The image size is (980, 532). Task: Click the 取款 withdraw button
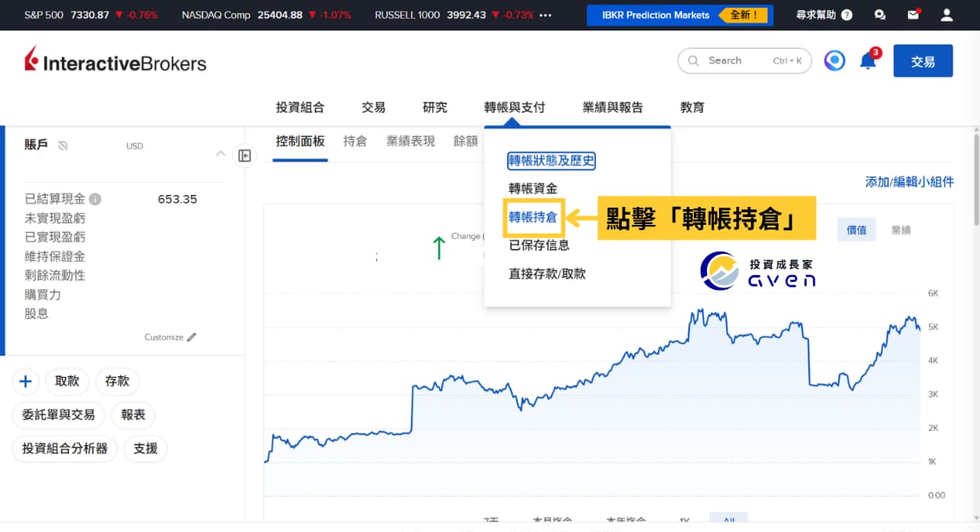[x=67, y=382]
